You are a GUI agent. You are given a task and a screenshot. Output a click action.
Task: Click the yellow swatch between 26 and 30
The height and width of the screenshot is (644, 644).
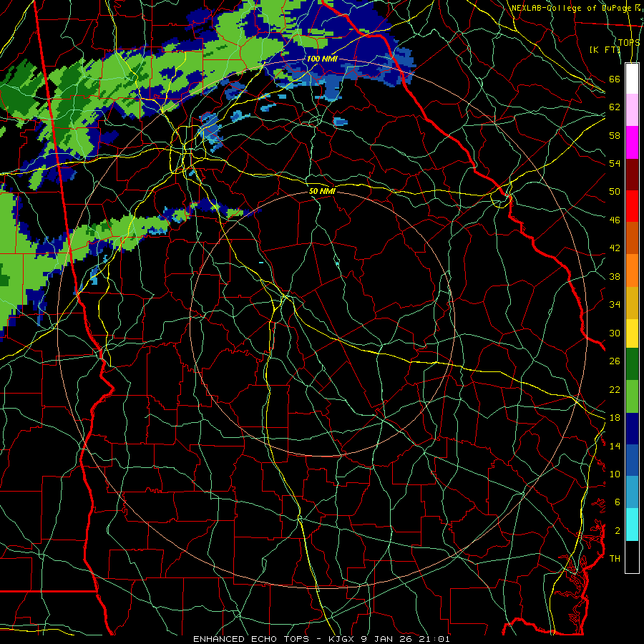pos(632,333)
